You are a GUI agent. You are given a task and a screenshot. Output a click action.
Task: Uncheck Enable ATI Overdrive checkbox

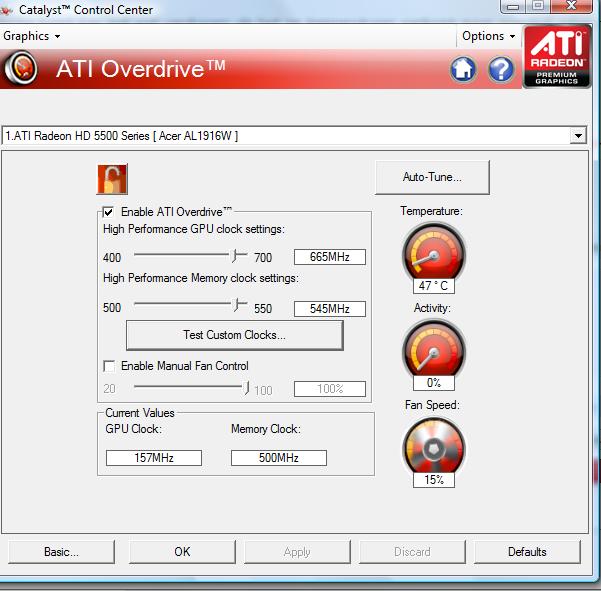[108, 212]
